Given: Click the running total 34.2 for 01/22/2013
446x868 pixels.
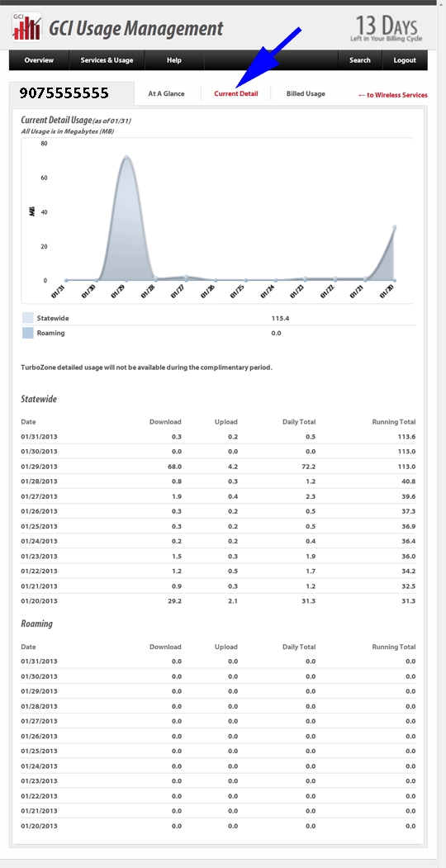Looking at the screenshot, I should click(409, 571).
